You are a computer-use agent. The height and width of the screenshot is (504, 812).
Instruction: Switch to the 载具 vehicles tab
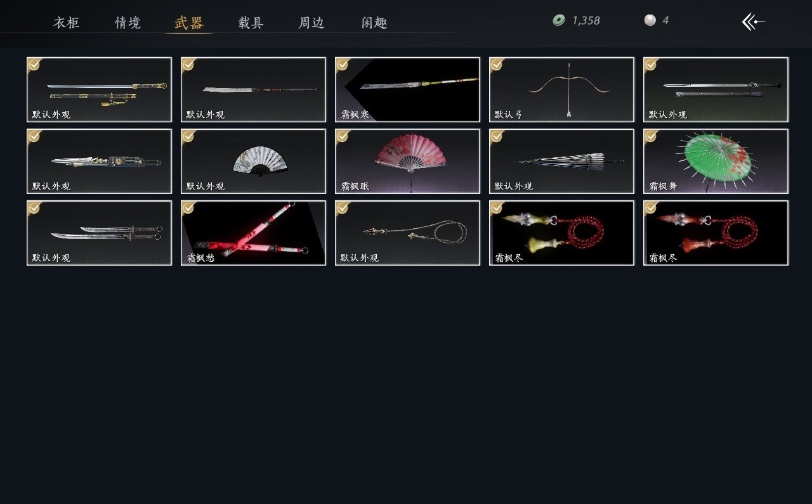tap(251, 23)
